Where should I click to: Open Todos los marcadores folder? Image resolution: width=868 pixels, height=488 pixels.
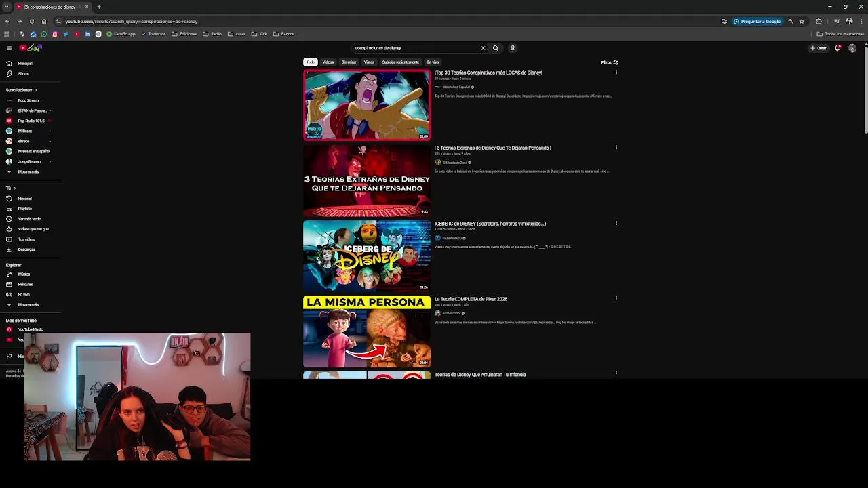click(x=840, y=34)
